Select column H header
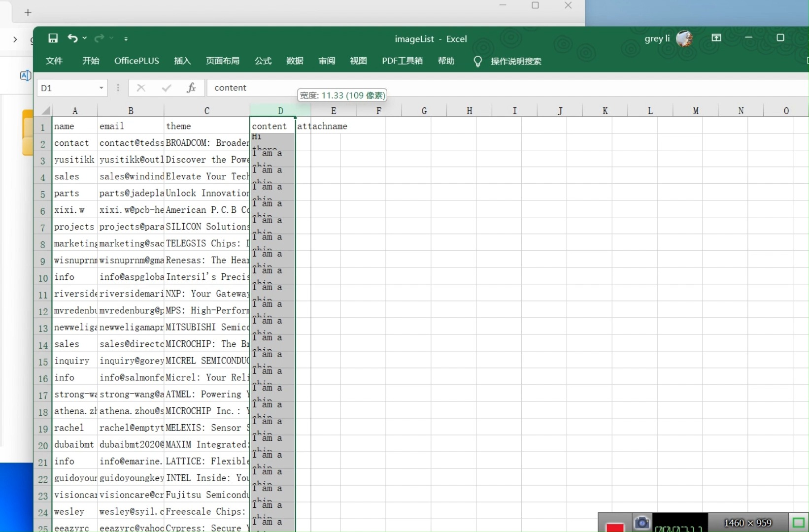Image resolution: width=809 pixels, height=532 pixels. pyautogui.click(x=470, y=111)
